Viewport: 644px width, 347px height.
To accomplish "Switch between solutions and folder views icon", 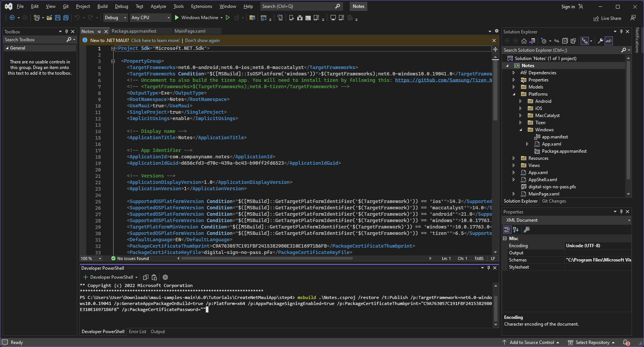I will pos(532,41).
